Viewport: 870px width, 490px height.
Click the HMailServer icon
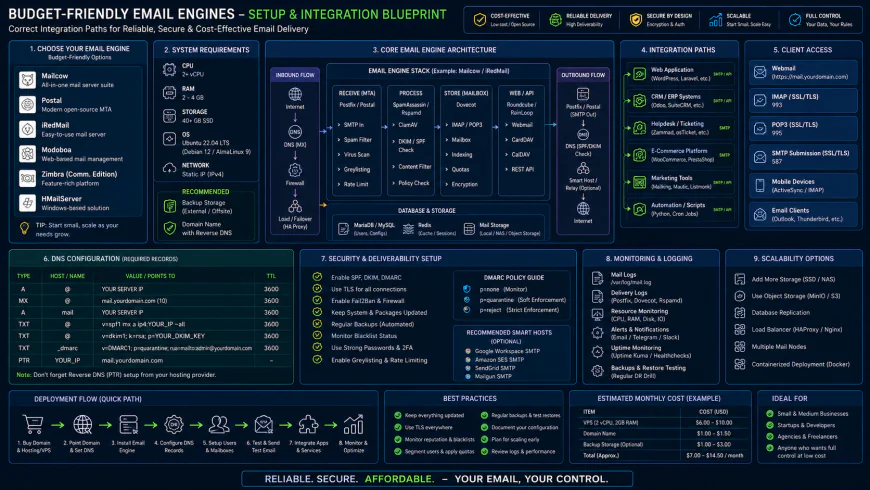tap(27, 203)
